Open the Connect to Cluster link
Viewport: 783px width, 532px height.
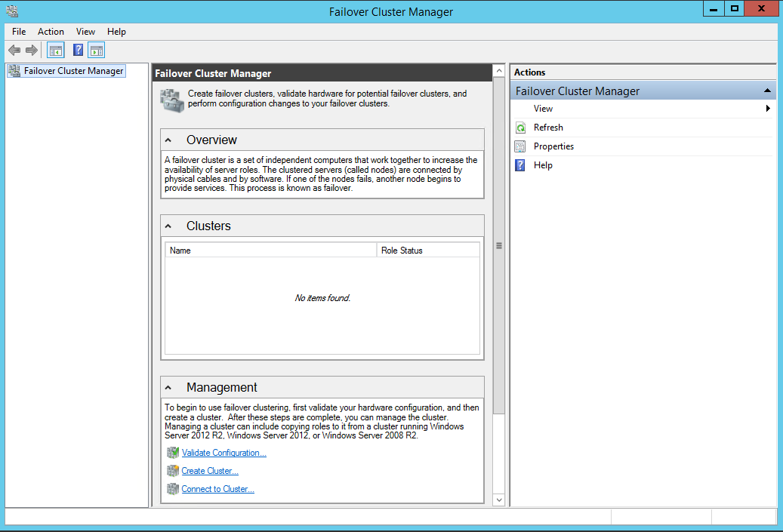[217, 489]
